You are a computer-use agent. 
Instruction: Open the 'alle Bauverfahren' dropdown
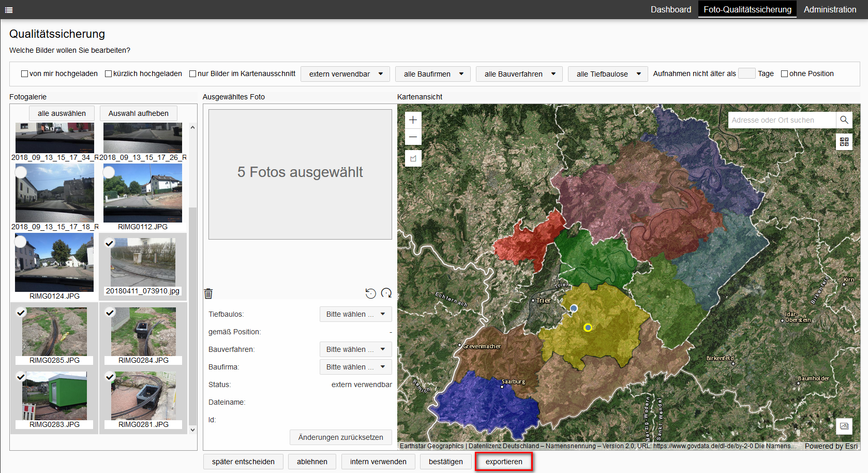(519, 74)
